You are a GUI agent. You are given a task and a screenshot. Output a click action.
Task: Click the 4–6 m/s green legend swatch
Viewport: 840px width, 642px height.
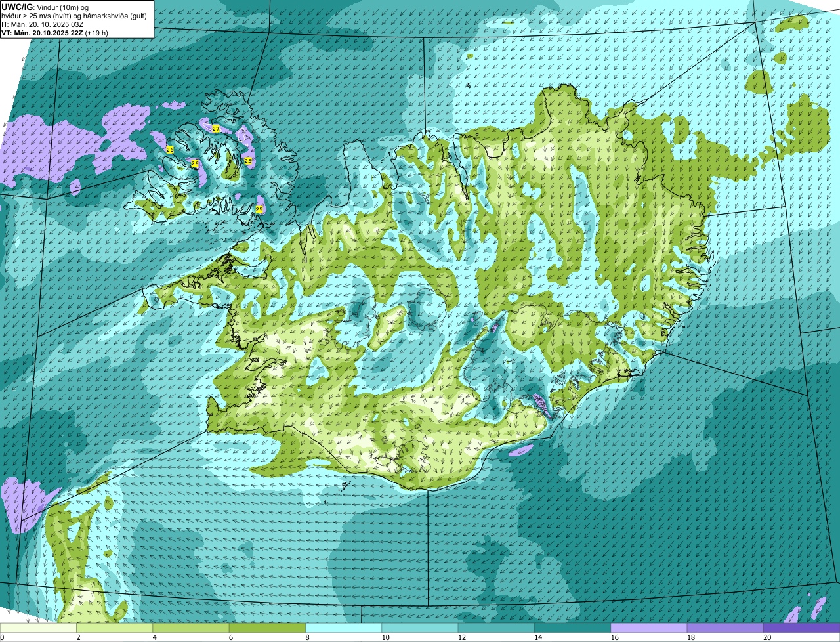pyautogui.click(x=192, y=628)
